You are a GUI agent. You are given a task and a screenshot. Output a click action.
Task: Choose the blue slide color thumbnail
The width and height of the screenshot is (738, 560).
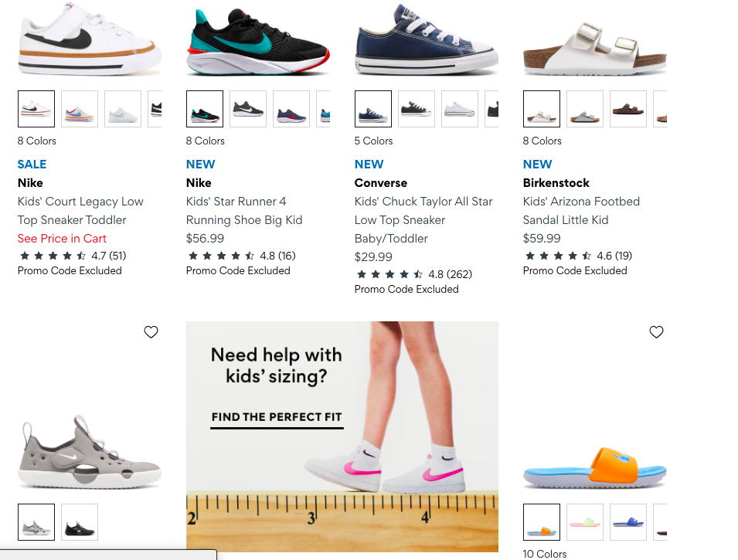point(628,522)
